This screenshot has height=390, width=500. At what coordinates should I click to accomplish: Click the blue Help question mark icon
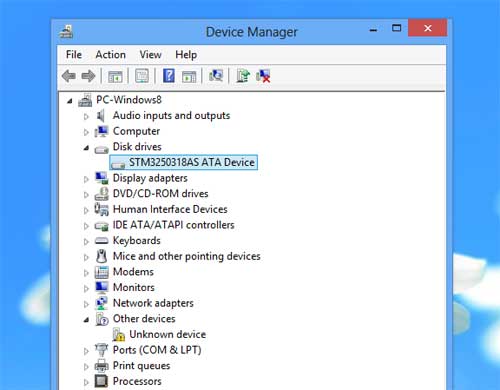(x=169, y=76)
